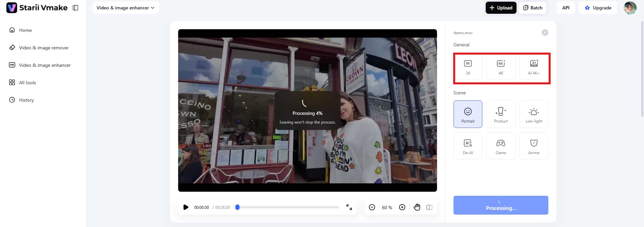This screenshot has width=644, height=227.
Task: Collapse the sidebar panel icon
Action: [75, 8]
